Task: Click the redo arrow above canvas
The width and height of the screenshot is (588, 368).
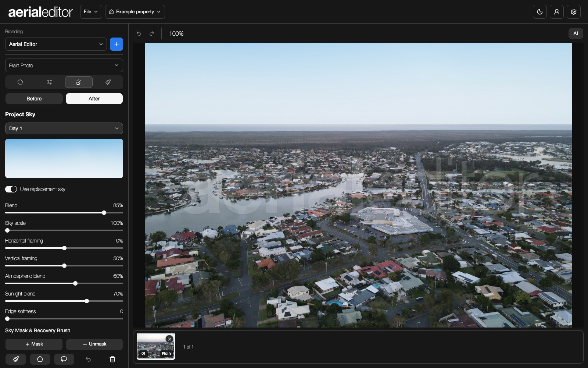Action: (151, 33)
